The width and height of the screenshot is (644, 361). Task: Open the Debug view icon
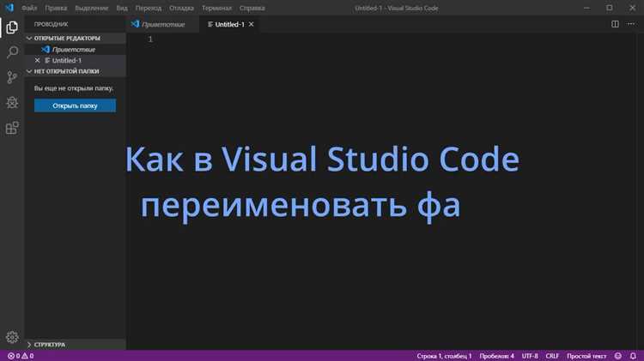[12, 102]
